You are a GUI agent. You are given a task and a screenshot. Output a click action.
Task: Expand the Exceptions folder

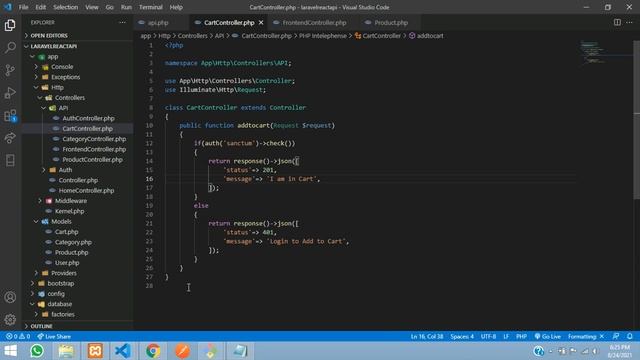click(x=65, y=77)
